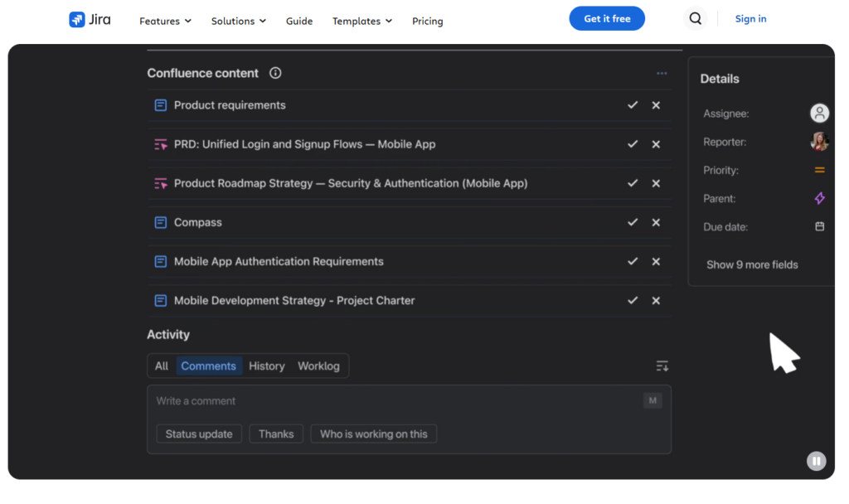This screenshot has width=849, height=504.
Task: Open the Compass page title
Action: [x=197, y=222]
